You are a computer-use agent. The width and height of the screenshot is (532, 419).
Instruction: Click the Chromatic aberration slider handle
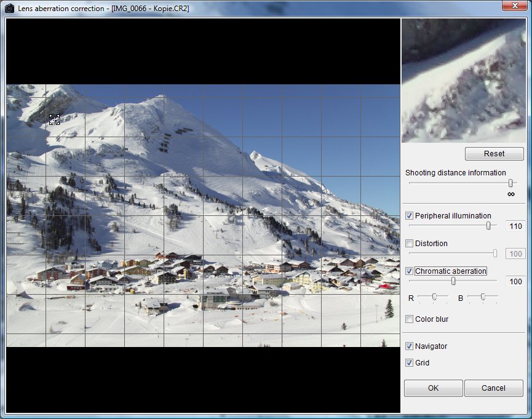tap(453, 281)
